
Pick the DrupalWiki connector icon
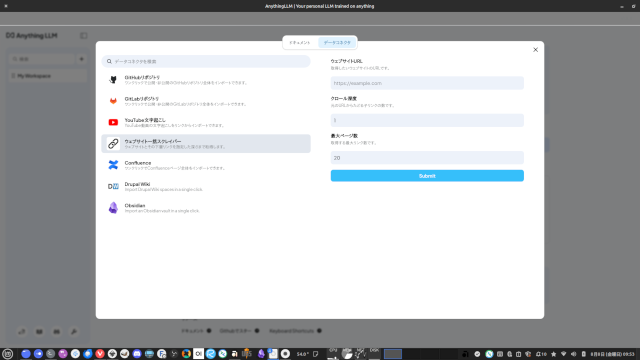(113, 186)
